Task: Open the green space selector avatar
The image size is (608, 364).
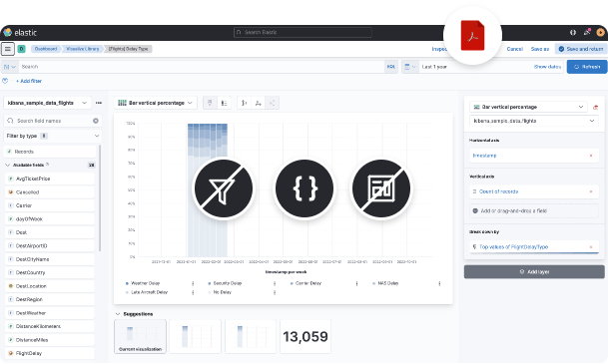Action: pyautogui.click(x=22, y=49)
